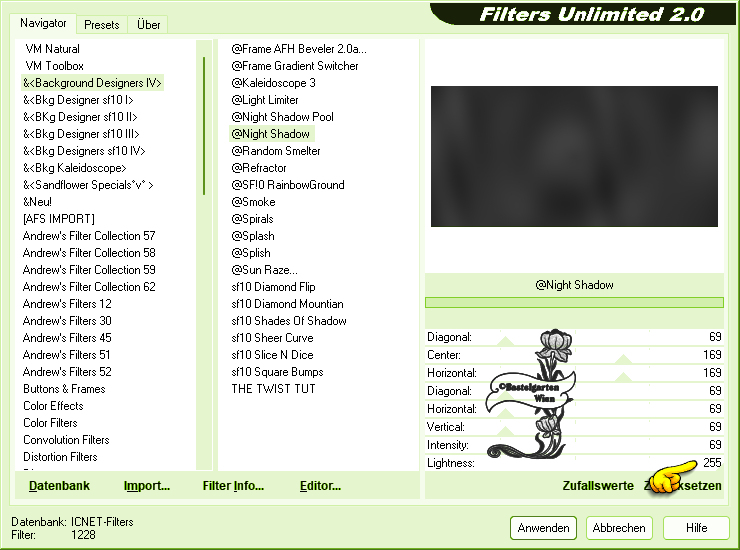
Task: Select Andrew's Filter Collection 62
Action: [x=89, y=287]
